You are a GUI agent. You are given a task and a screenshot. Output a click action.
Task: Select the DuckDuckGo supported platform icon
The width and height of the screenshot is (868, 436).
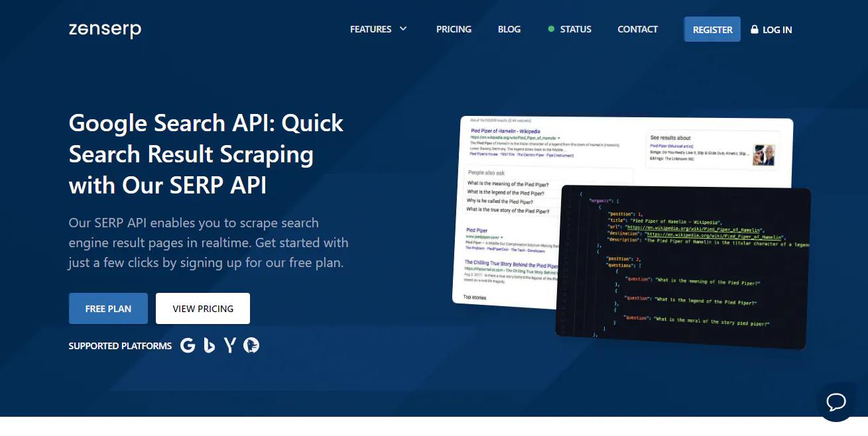click(252, 345)
